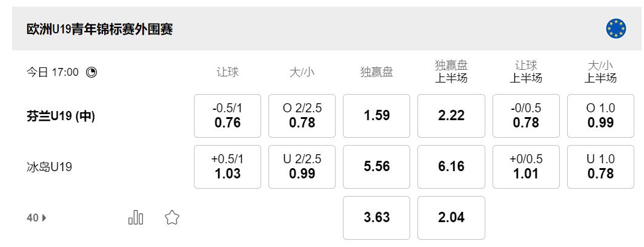The height and width of the screenshot is (247, 644).
Task: Select 冰岛U19 handicap +0.5/1 at 1.03
Action: click(227, 167)
